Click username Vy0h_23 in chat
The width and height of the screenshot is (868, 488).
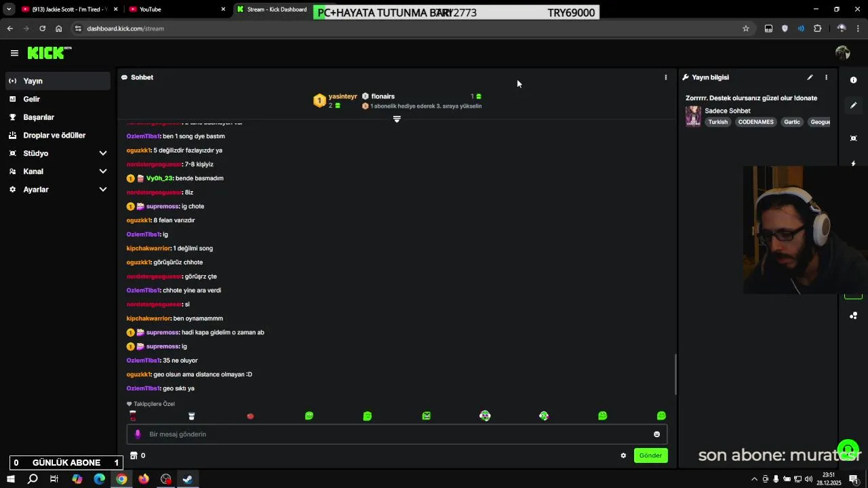coord(159,178)
